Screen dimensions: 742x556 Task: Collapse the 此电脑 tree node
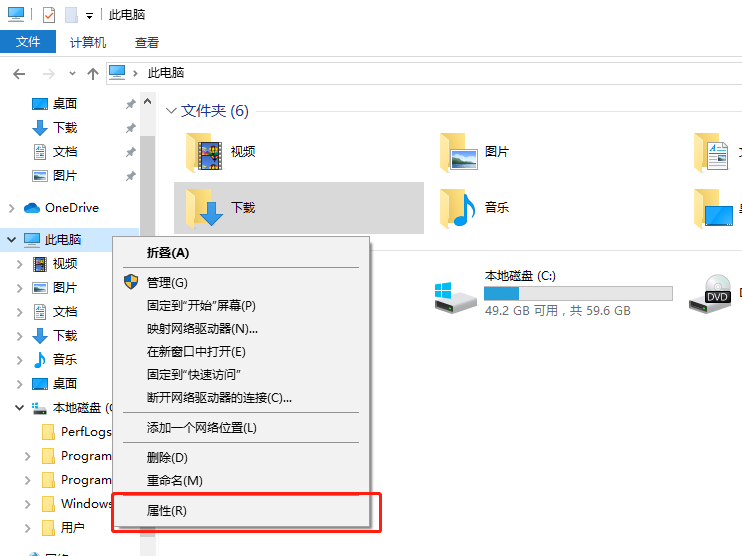pyautogui.click(x=11, y=240)
